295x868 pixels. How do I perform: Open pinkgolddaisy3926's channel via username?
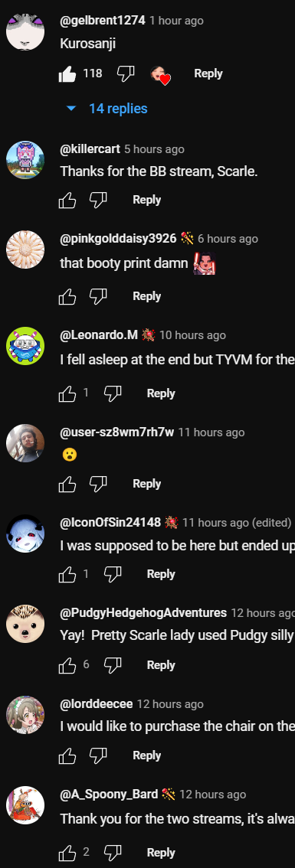click(x=118, y=239)
